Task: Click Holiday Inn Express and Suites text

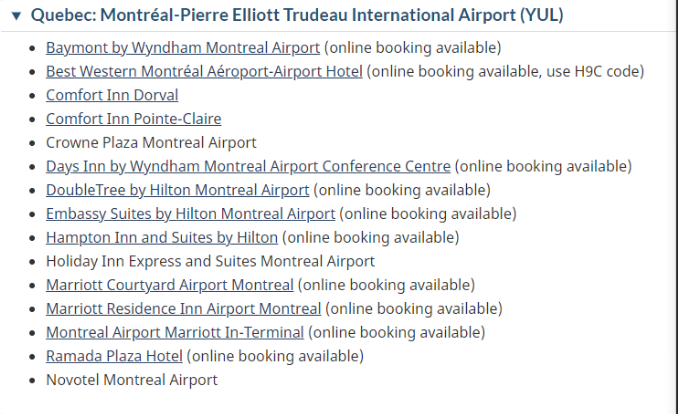Action: tap(210, 261)
